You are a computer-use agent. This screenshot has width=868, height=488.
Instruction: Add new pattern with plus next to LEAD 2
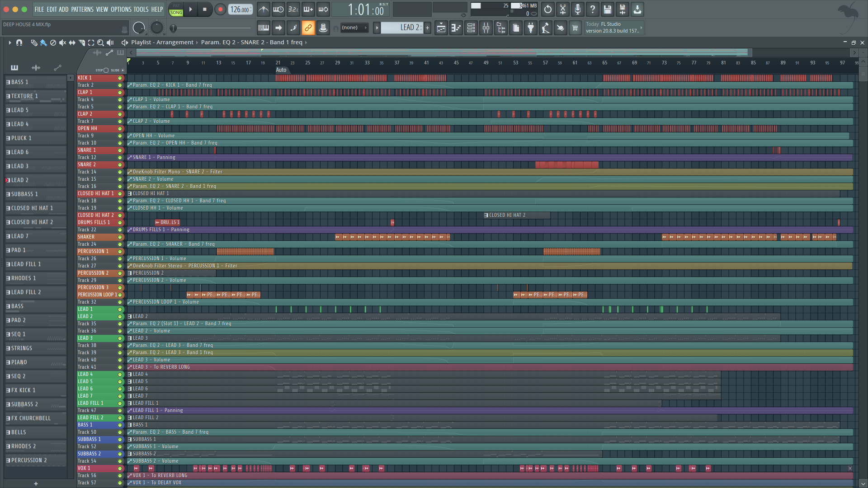tap(427, 28)
